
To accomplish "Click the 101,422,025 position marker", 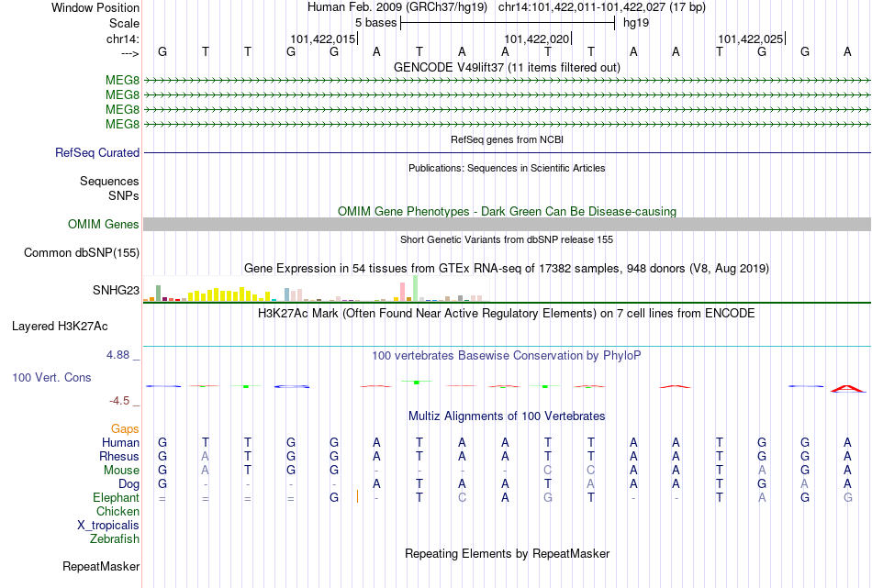I will pos(750,39).
